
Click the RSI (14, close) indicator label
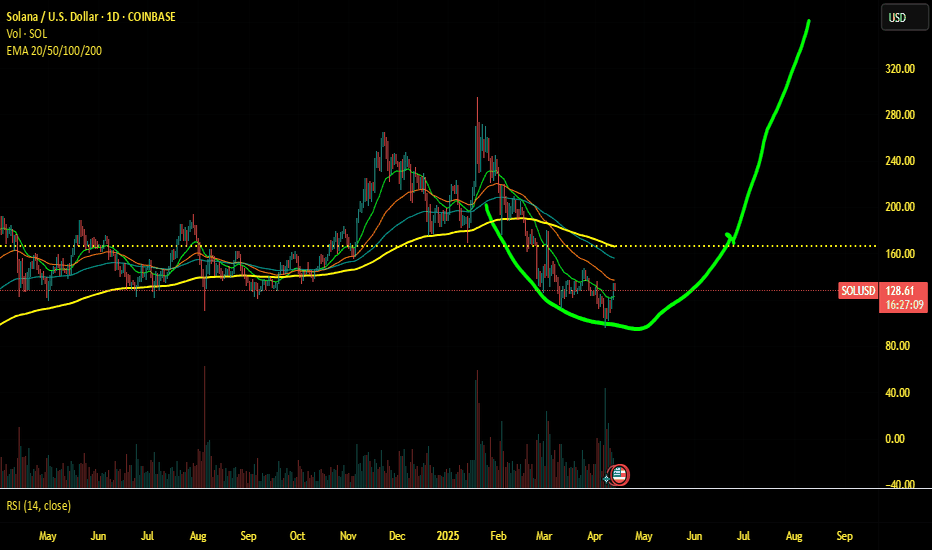pos(39,505)
